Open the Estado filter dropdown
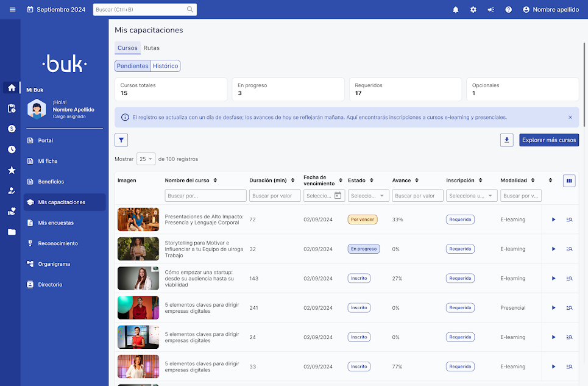This screenshot has width=588, height=386. click(x=368, y=196)
